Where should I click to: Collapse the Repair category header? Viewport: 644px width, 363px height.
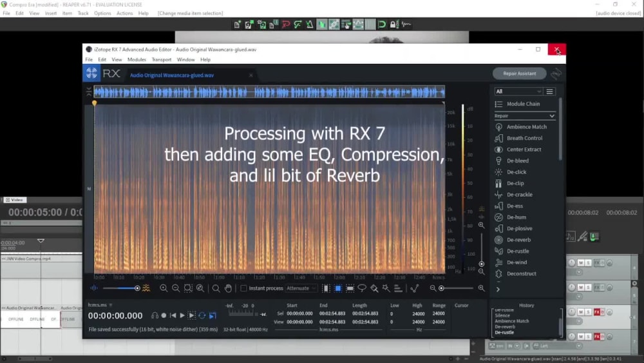[x=524, y=116]
